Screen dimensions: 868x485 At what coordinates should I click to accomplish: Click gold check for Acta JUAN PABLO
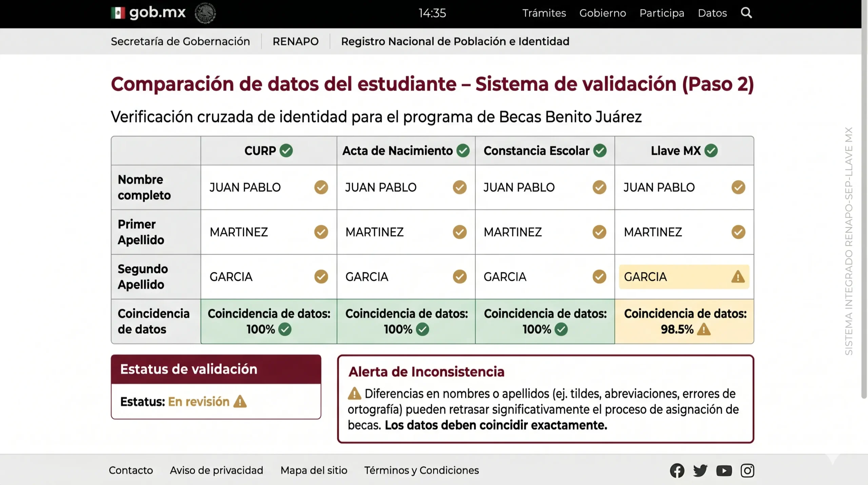pyautogui.click(x=460, y=187)
